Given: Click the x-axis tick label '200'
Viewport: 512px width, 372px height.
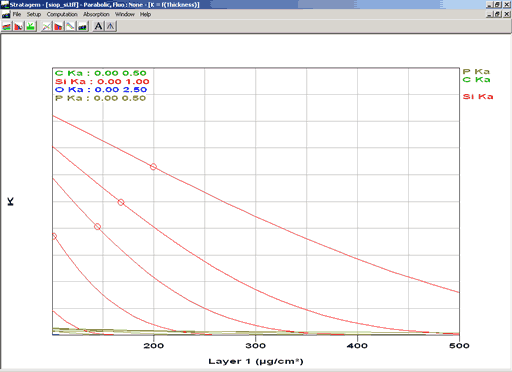Looking at the screenshot, I should pyautogui.click(x=154, y=346).
